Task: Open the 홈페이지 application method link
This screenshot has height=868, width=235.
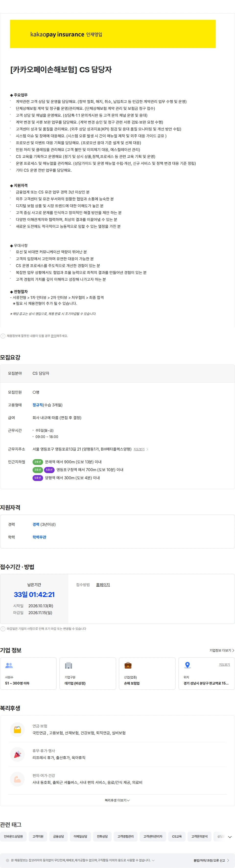Action: coord(103,585)
